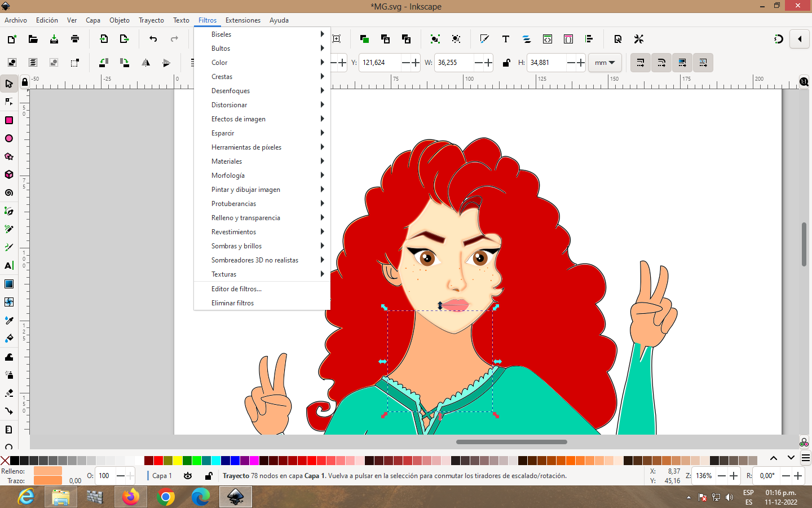
Task: Choose the Star and polygon tool
Action: [x=9, y=156]
